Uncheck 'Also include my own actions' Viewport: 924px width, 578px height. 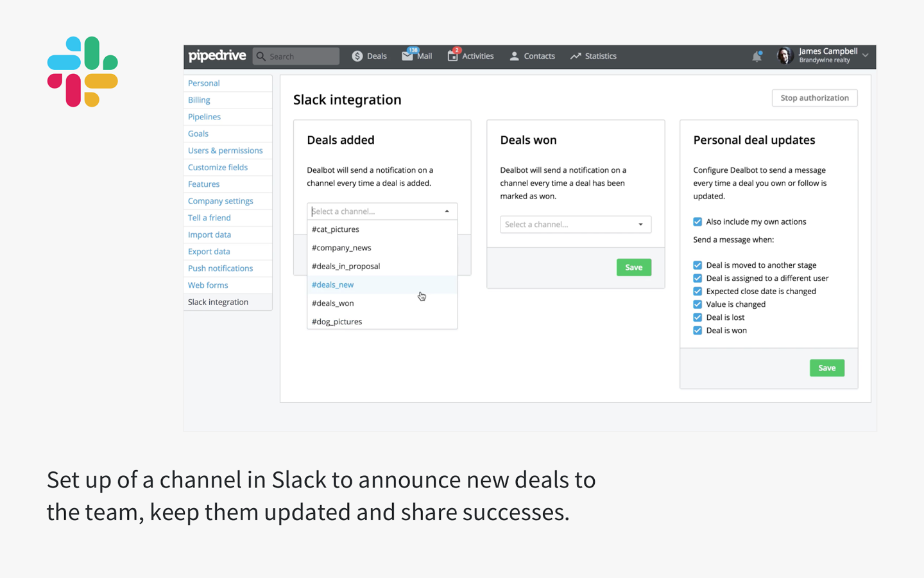point(697,222)
